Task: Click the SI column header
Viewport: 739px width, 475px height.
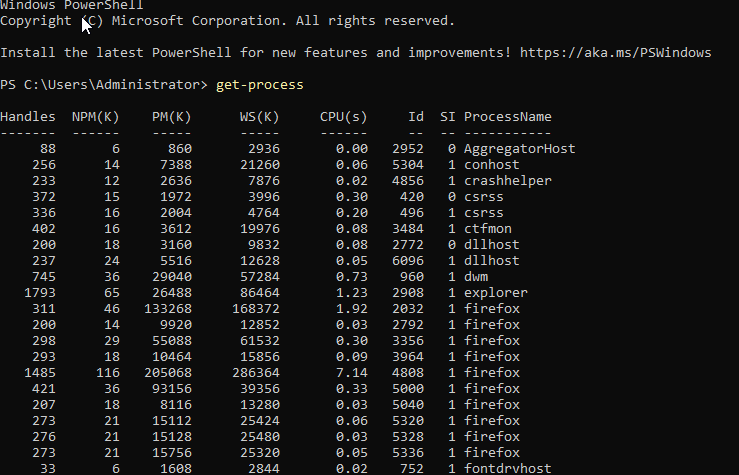Action: coord(448,116)
